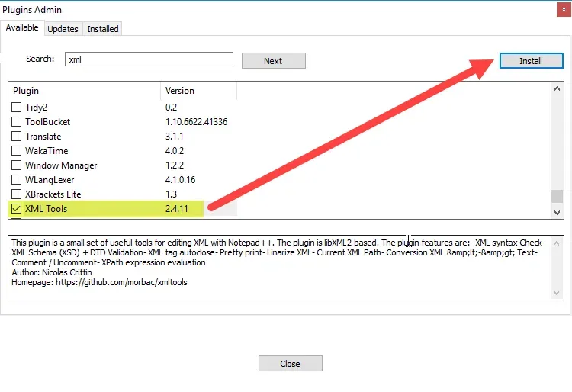Click version 1.3 cell
Viewport: 572px width, 392px height.
171,194
